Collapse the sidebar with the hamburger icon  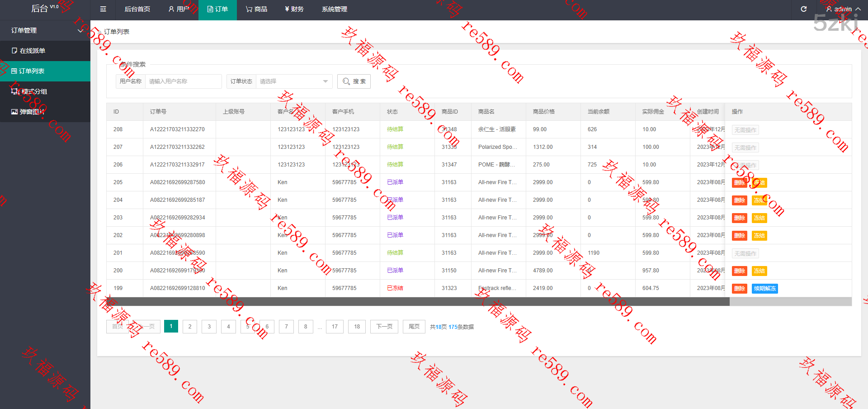103,9
